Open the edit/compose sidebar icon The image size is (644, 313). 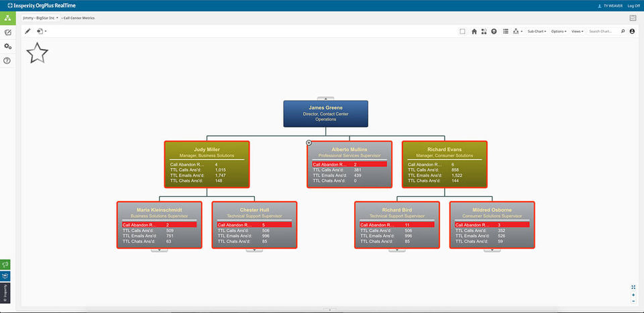click(x=7, y=32)
